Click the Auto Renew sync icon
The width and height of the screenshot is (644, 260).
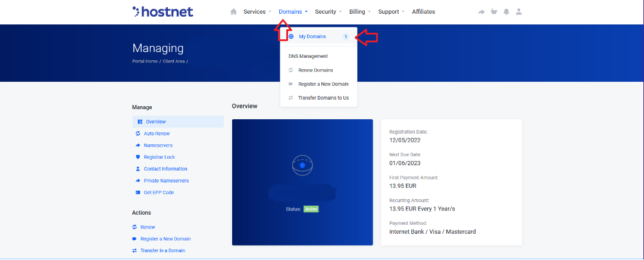pyautogui.click(x=138, y=134)
